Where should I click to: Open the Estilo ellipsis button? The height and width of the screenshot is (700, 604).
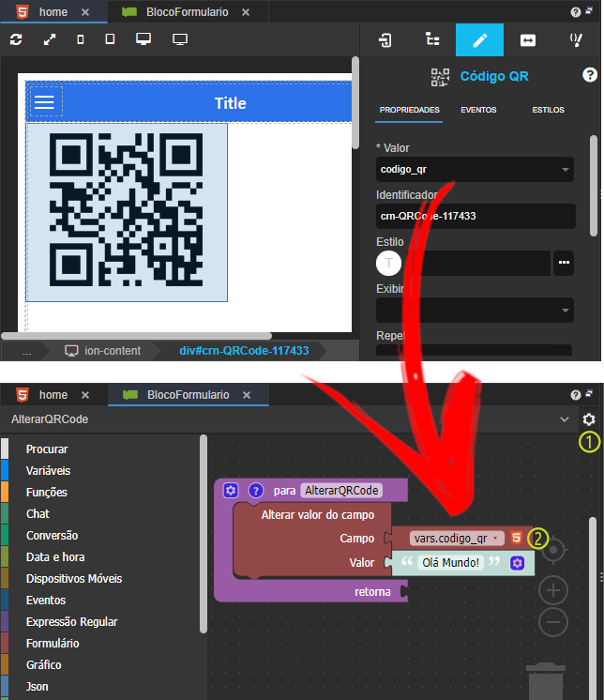pos(564,263)
